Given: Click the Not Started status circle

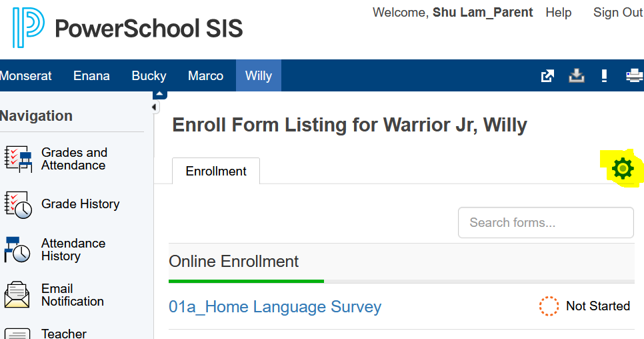Looking at the screenshot, I should click(x=549, y=306).
